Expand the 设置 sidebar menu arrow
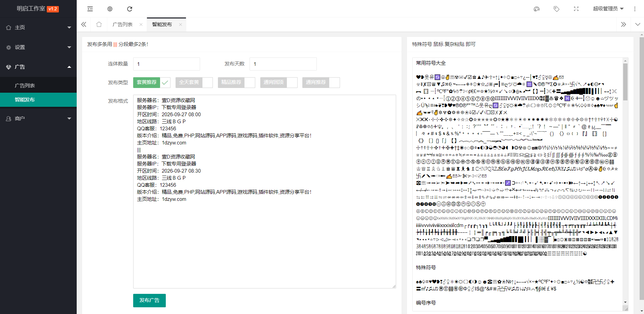Image resolution: width=644 pixels, height=314 pixels. (x=69, y=47)
